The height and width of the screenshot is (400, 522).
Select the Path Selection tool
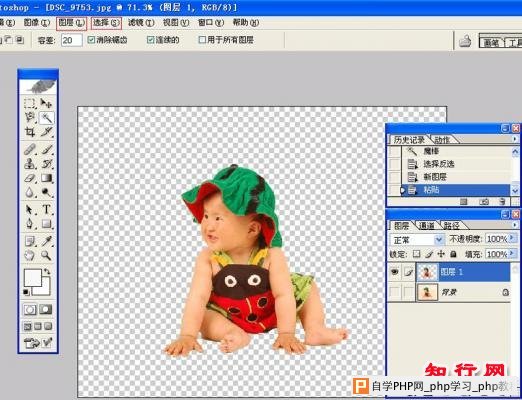click(x=30, y=210)
